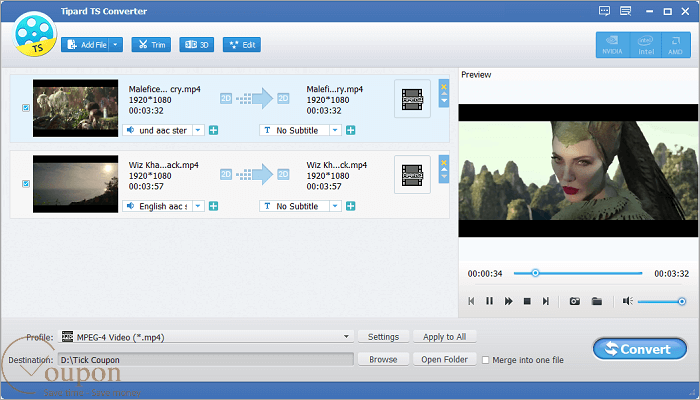700x400 pixels.
Task: Click the preview video area
Action: (578, 171)
